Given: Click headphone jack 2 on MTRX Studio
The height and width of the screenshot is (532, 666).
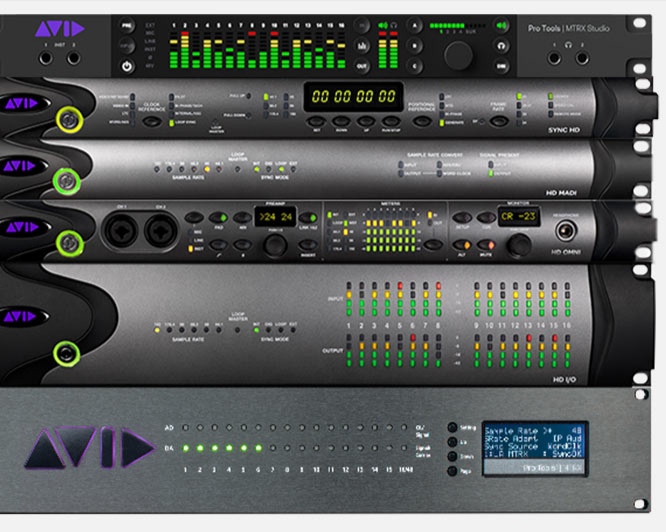Looking at the screenshot, I should [x=582, y=58].
